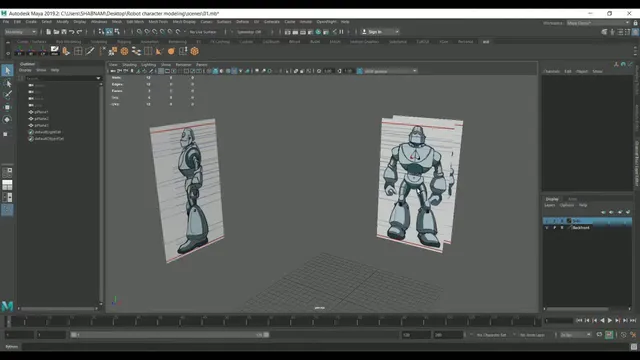Screen dimensions: 640x360
Task: Click the orange cubes shelf icon
Action: point(113,51)
